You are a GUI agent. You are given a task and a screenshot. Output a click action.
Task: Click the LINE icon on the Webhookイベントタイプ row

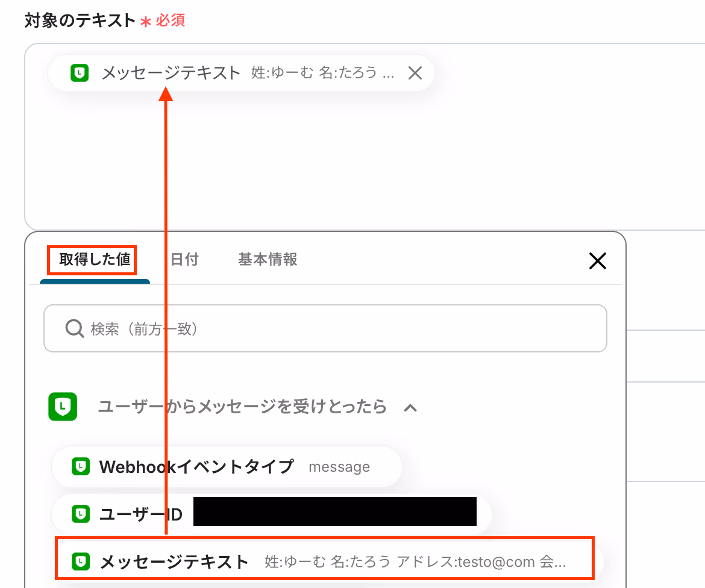tap(81, 467)
